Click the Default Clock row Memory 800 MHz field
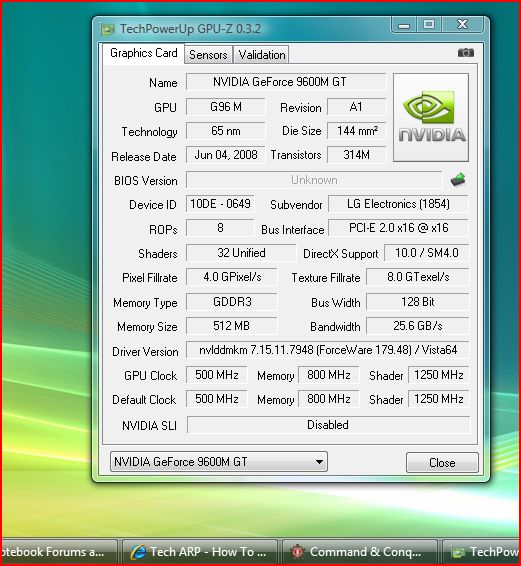The image size is (521, 566). pyautogui.click(x=329, y=399)
